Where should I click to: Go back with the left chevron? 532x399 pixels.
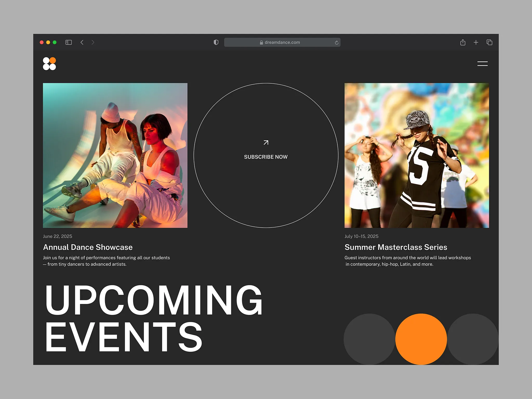click(82, 42)
